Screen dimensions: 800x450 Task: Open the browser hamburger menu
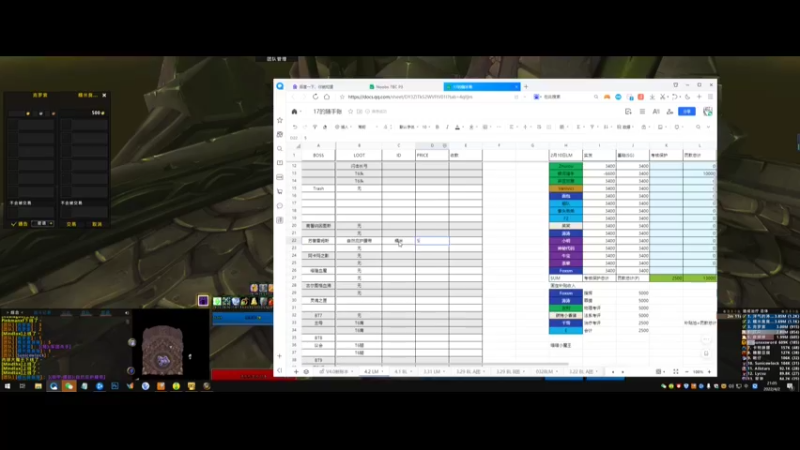point(710,97)
